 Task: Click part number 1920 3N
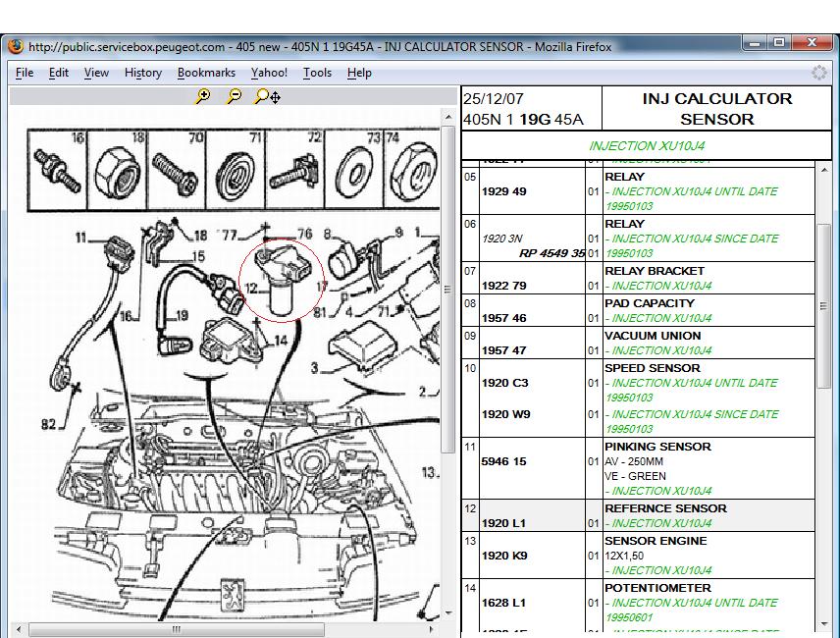pos(502,239)
